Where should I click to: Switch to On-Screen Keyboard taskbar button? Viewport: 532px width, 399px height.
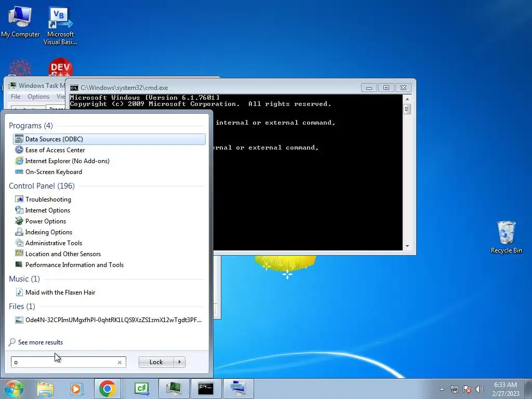click(x=238, y=389)
